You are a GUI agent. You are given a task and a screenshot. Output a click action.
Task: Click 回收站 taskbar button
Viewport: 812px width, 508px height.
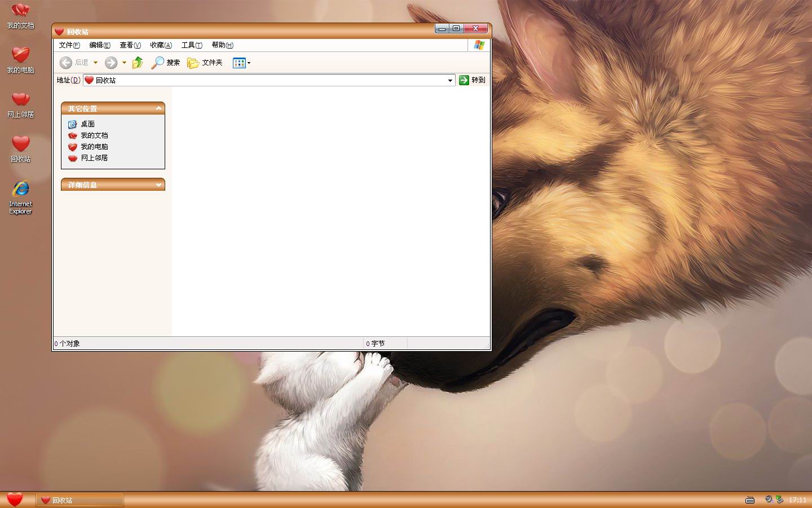click(80, 500)
